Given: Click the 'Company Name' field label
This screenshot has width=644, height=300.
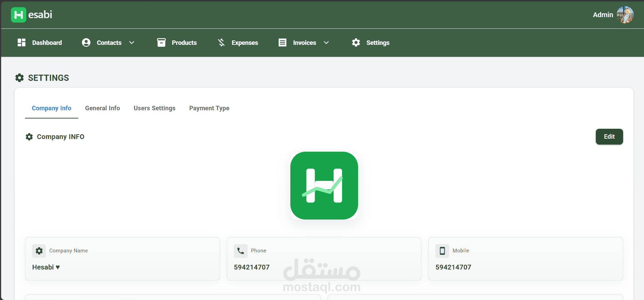Looking at the screenshot, I should [x=68, y=251].
